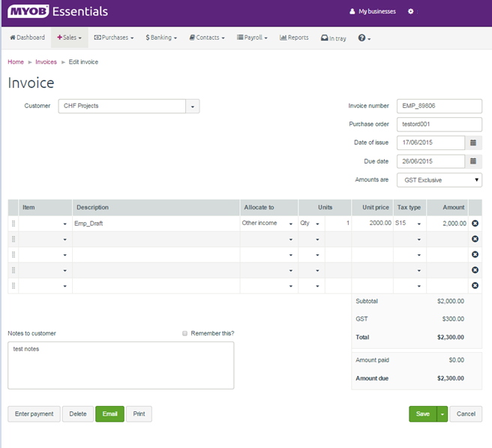Open the Banking menu
Screen dimensions: 492x448
tap(161, 38)
